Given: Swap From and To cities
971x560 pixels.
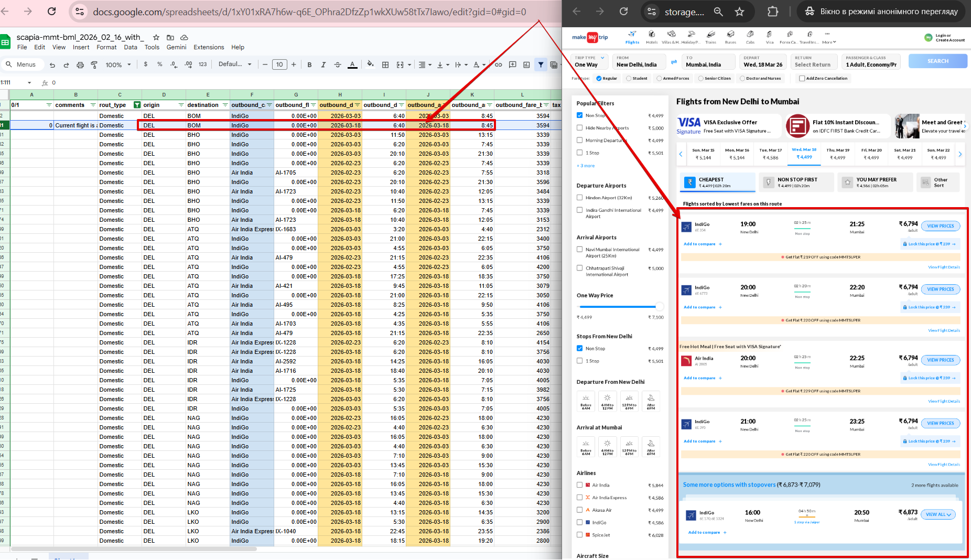Looking at the screenshot, I should pyautogui.click(x=674, y=62).
